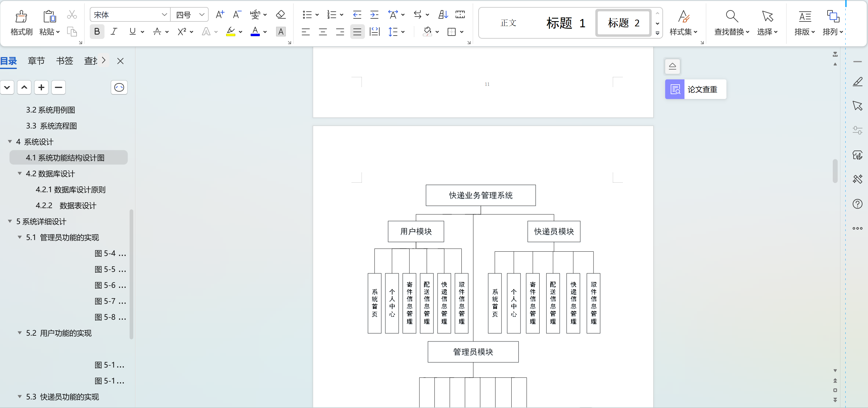Switch to the 章节 tab
Screen dimensions: 868x408
point(36,61)
